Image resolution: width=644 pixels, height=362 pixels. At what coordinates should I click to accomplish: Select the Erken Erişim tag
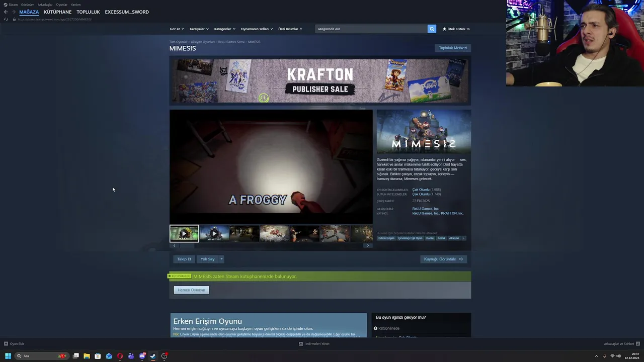(x=386, y=238)
